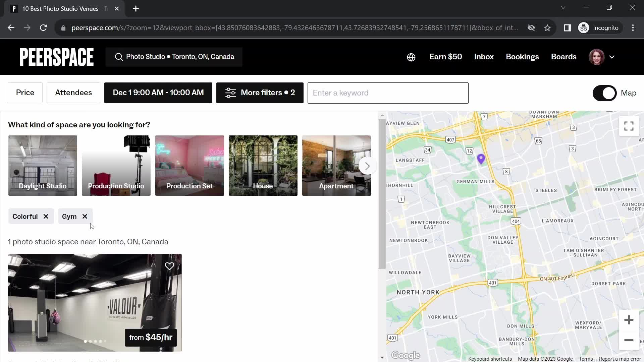Click the Google logo on map
This screenshot has height=362, width=644.
coord(406,355)
